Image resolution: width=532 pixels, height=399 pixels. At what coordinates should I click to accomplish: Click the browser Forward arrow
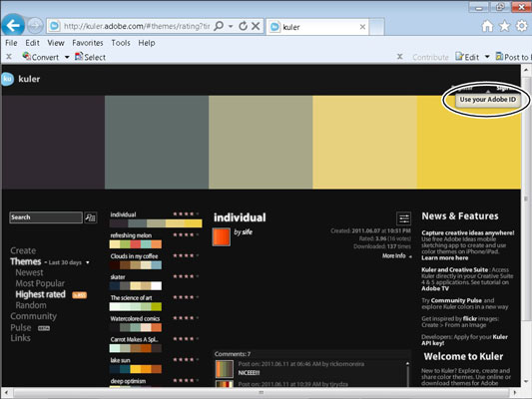point(35,25)
